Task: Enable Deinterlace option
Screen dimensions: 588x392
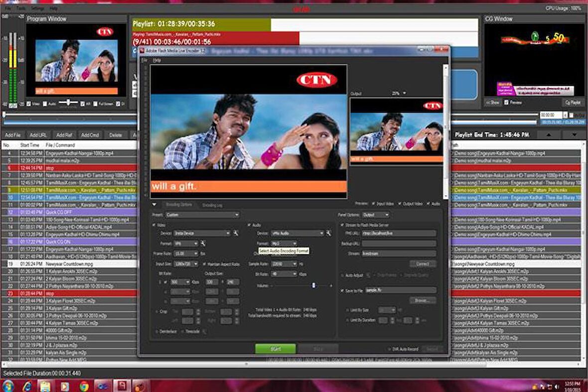Action: (156, 332)
